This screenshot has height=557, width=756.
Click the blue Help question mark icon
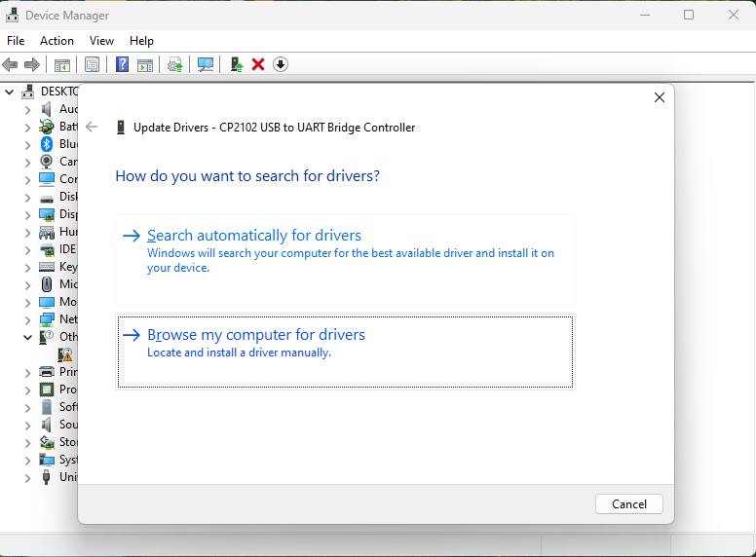click(x=123, y=64)
